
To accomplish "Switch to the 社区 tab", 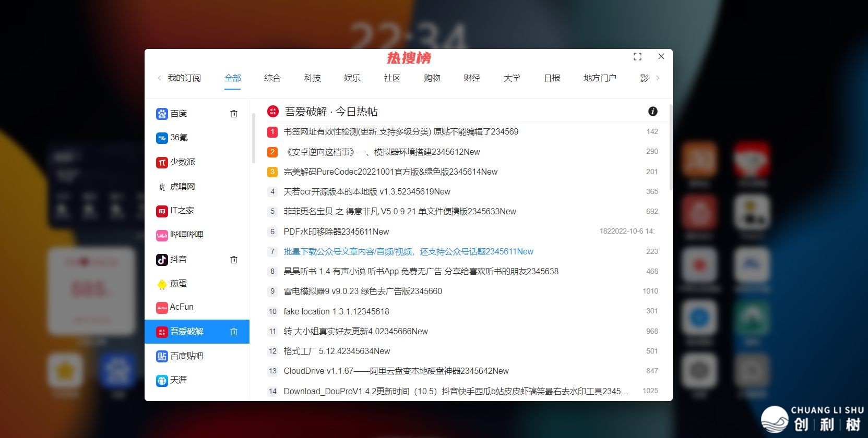I will 392,78.
